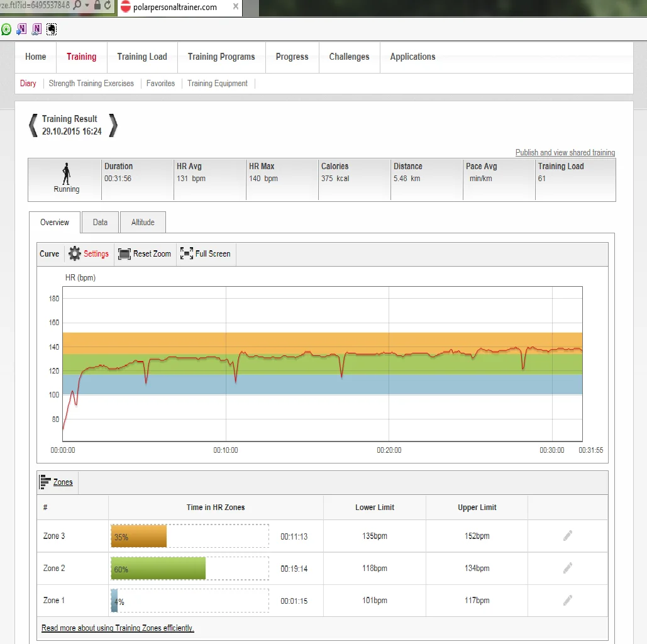Click Publish and view shared training link
The height and width of the screenshot is (644, 647).
click(565, 153)
